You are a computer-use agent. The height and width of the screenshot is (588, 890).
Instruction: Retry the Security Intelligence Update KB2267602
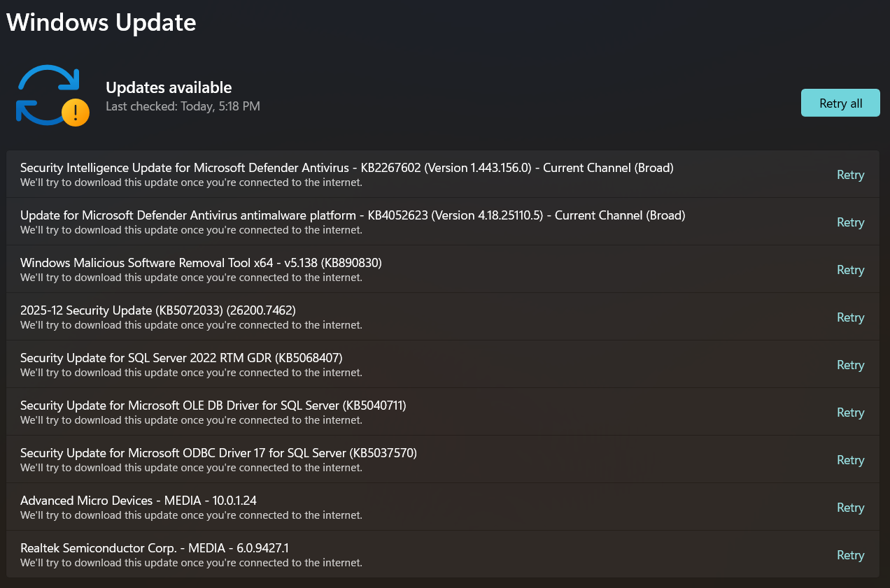(850, 175)
